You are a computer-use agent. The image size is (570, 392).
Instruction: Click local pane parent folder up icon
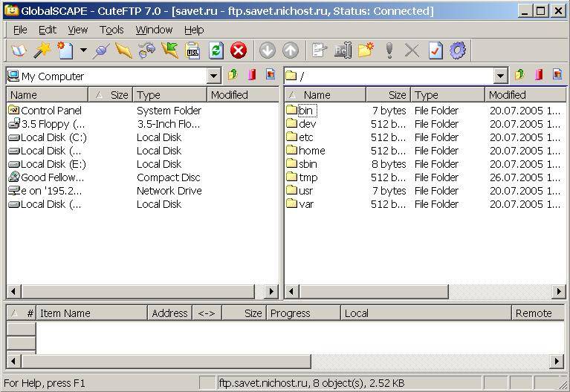click(x=233, y=75)
